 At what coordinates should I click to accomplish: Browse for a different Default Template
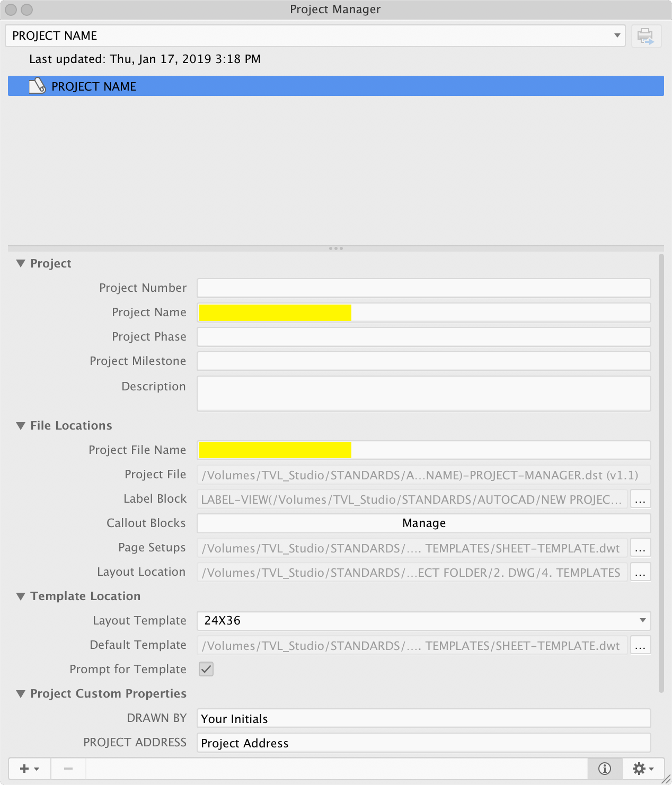coord(640,645)
